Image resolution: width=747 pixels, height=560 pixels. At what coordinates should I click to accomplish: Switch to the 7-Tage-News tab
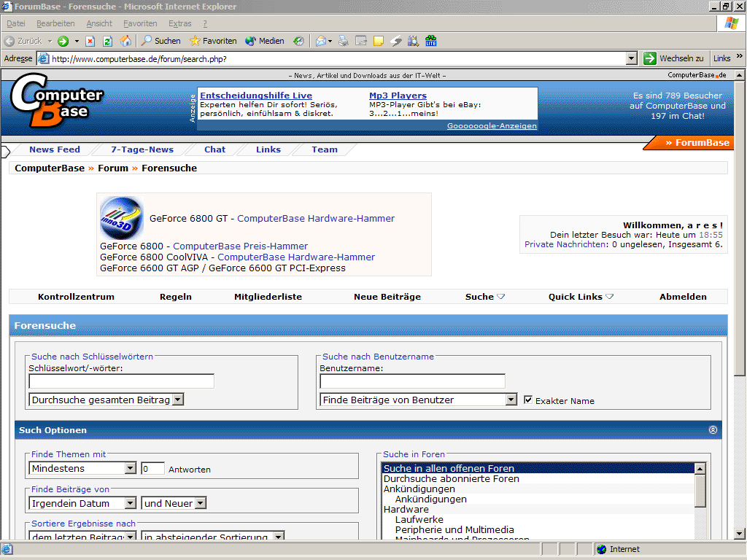[x=142, y=149]
